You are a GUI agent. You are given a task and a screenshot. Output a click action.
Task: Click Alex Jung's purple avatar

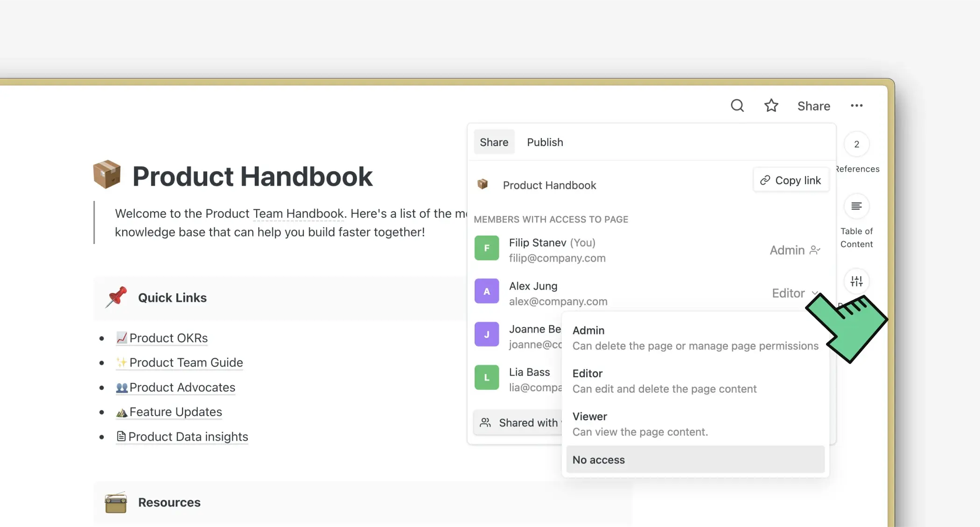[487, 291]
